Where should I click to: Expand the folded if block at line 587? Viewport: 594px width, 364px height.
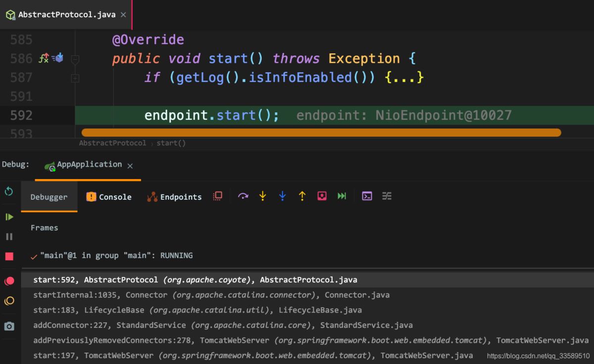pos(75,78)
